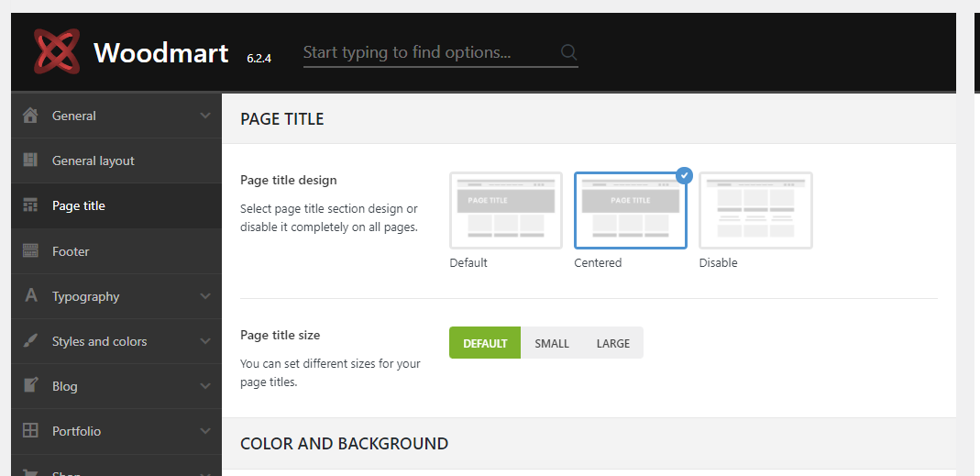Click the search magnifier icon

tap(568, 52)
